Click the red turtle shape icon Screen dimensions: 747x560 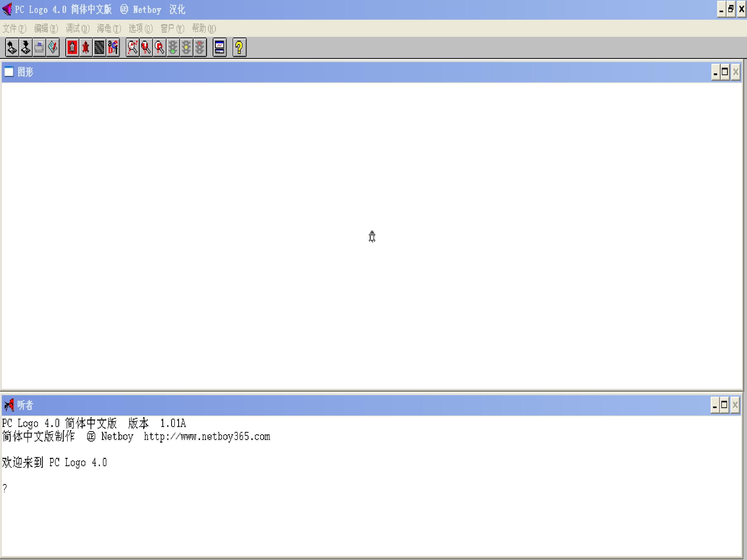pyautogui.click(x=86, y=47)
